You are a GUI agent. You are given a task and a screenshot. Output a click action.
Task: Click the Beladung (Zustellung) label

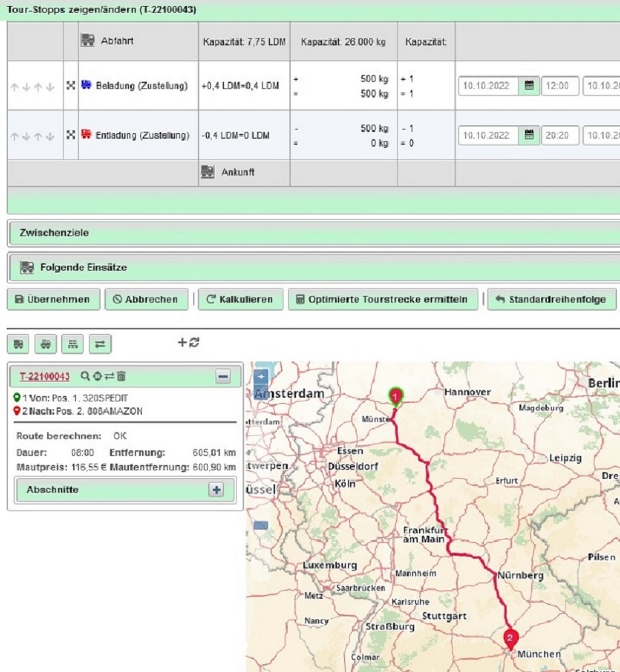[142, 86]
